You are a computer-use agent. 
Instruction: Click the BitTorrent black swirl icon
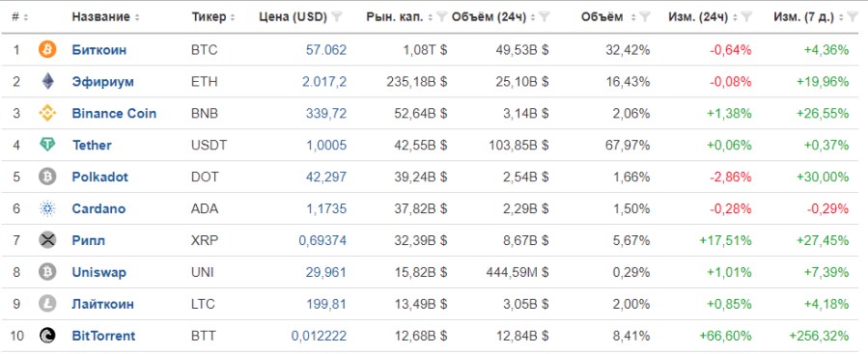pos(47,336)
